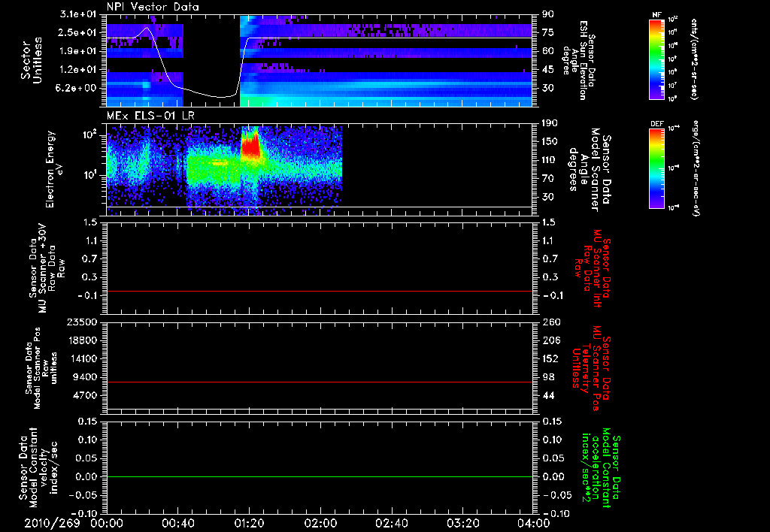Click the 02:00 time tick label
Image resolution: width=770 pixels, height=532 pixels.
pyautogui.click(x=320, y=523)
